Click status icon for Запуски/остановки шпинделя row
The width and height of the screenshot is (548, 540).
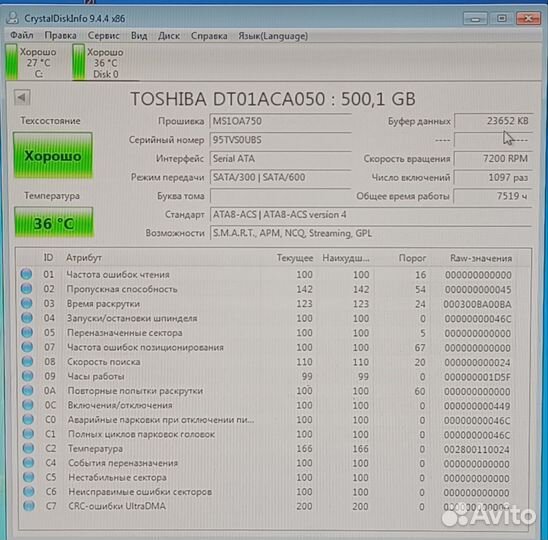tap(27, 318)
